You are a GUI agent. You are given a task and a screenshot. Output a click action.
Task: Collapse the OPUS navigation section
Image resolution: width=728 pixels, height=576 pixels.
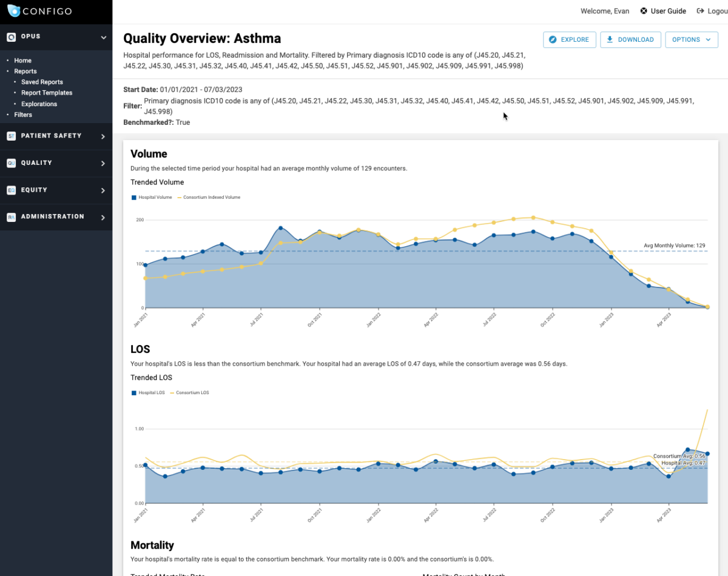coord(102,37)
